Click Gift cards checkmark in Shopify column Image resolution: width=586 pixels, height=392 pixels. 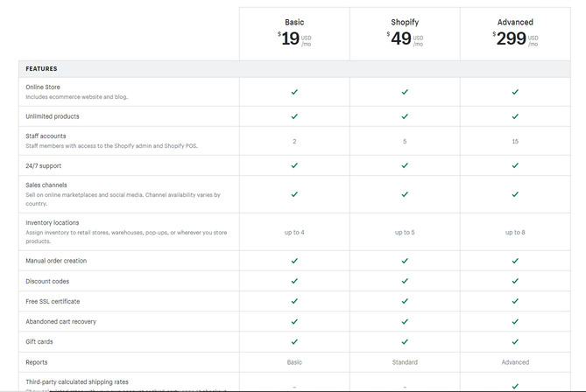point(405,341)
